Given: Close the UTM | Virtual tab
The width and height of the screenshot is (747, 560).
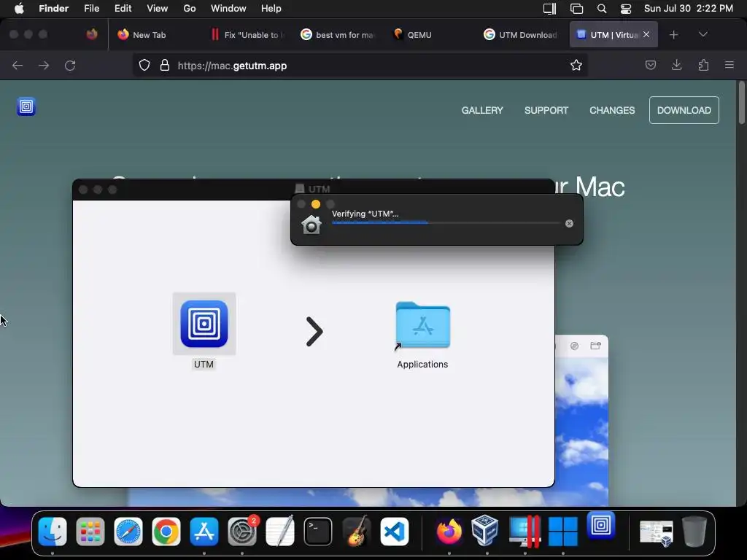Looking at the screenshot, I should coord(646,34).
